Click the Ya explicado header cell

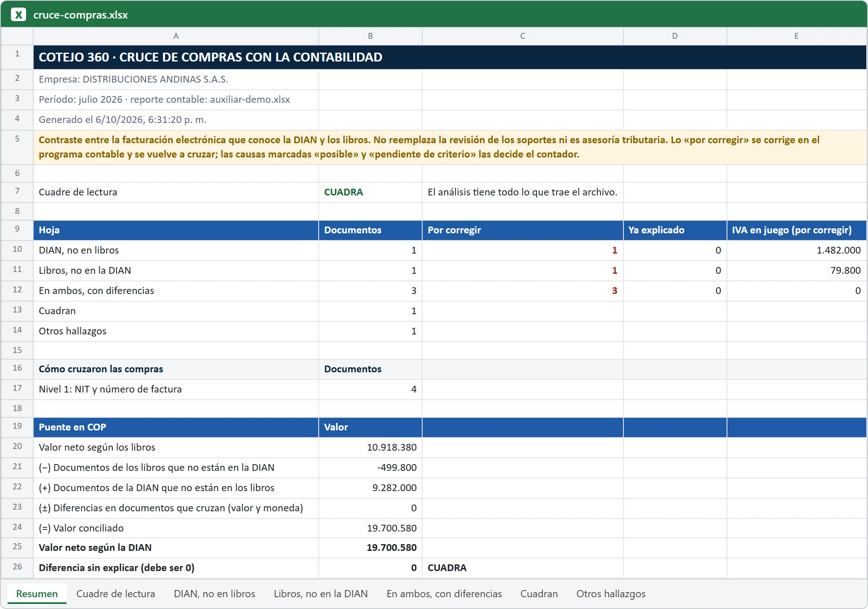(x=675, y=230)
